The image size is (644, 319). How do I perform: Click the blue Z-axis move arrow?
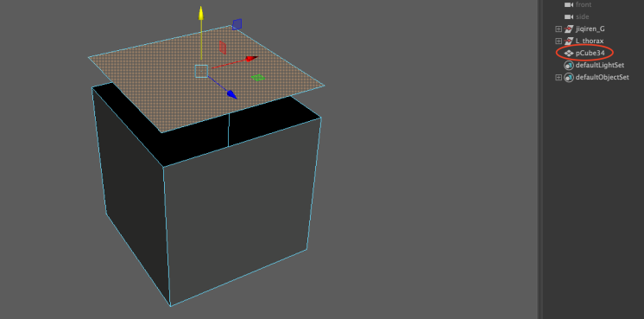pyautogui.click(x=232, y=94)
